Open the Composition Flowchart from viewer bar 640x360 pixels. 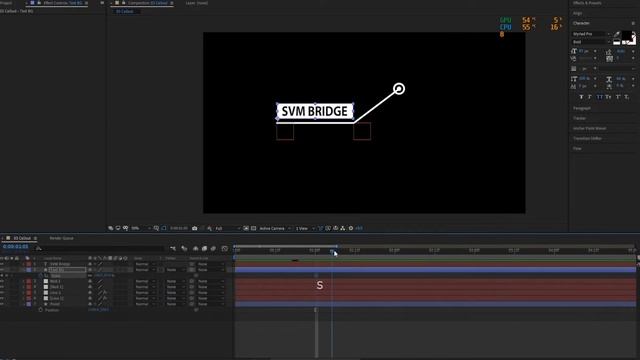coord(343,228)
